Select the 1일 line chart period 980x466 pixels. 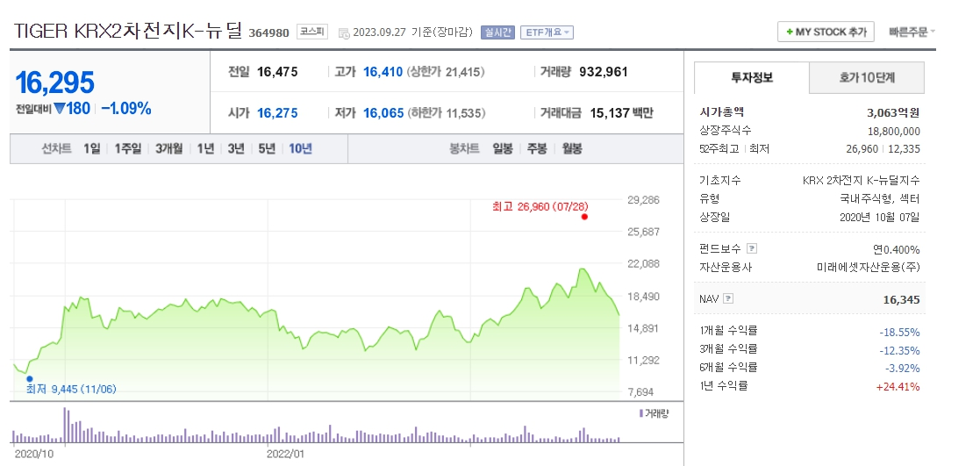[x=92, y=148]
